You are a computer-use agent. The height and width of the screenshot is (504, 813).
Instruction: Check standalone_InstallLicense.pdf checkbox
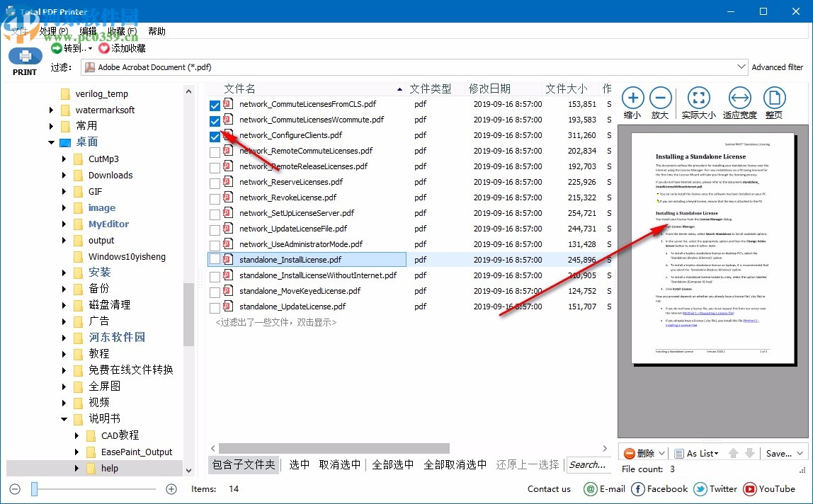[215, 259]
